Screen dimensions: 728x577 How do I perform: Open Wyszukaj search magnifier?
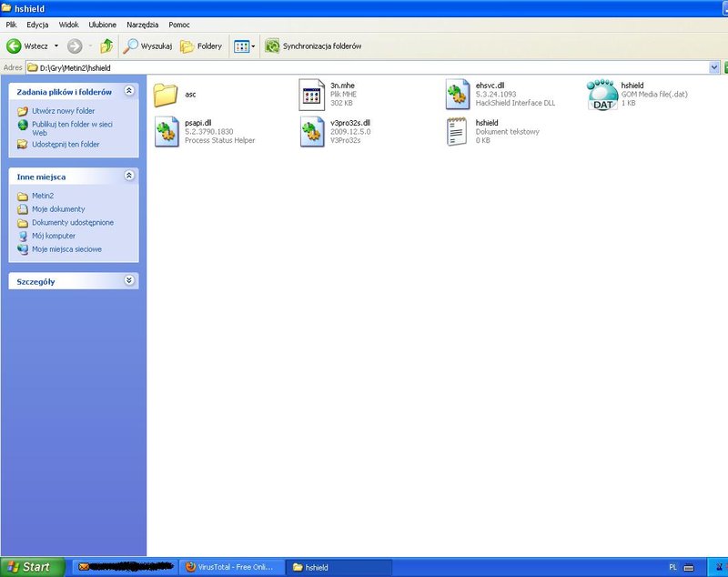(130, 46)
